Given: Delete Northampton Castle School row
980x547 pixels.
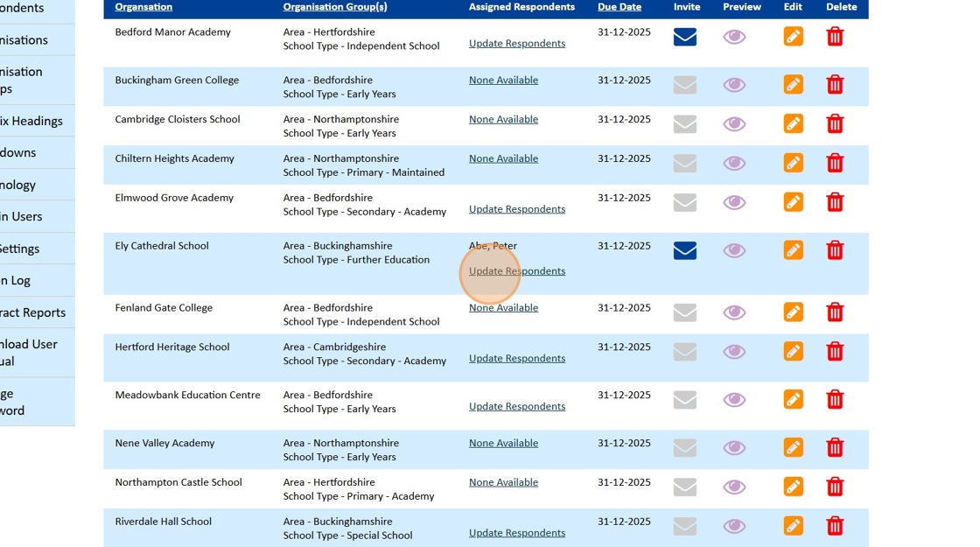Looking at the screenshot, I should [835, 487].
